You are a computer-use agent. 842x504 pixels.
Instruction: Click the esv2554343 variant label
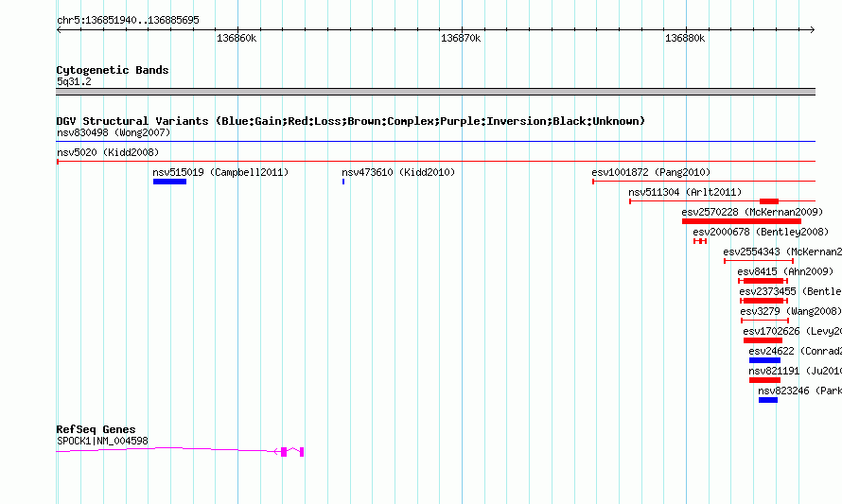coord(782,252)
